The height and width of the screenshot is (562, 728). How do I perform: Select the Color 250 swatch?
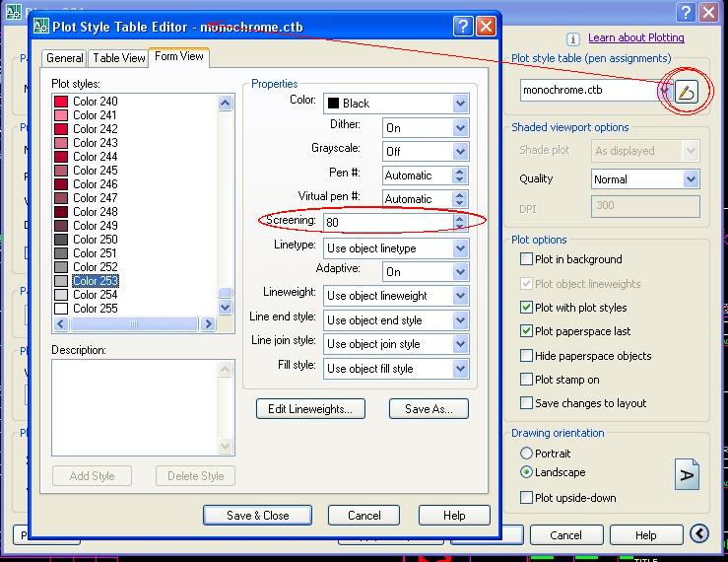pyautogui.click(x=61, y=240)
